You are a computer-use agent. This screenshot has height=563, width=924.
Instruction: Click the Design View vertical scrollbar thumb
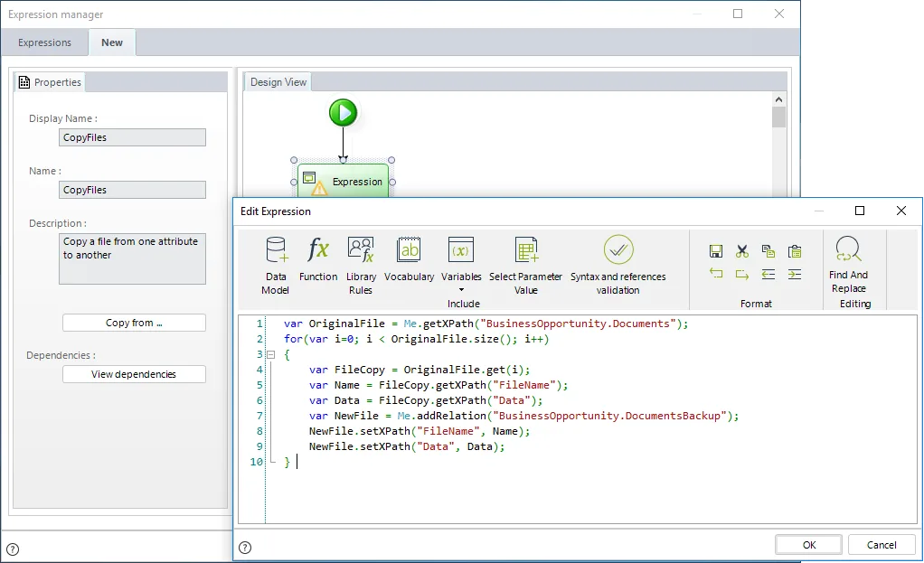(778, 117)
